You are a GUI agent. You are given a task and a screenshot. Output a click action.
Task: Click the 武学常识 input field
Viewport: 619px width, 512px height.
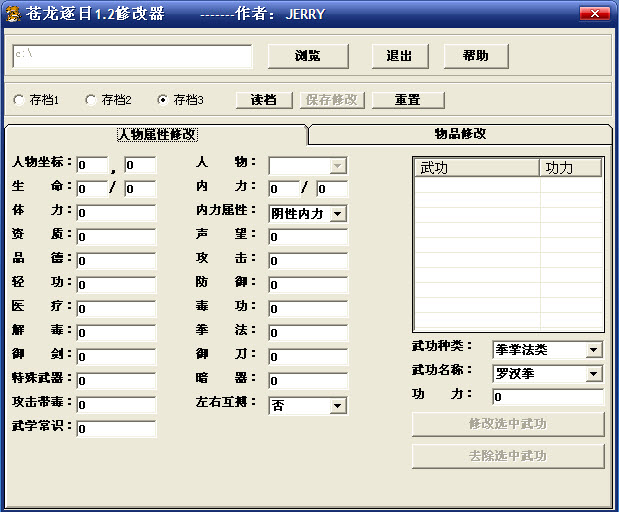[116, 429]
